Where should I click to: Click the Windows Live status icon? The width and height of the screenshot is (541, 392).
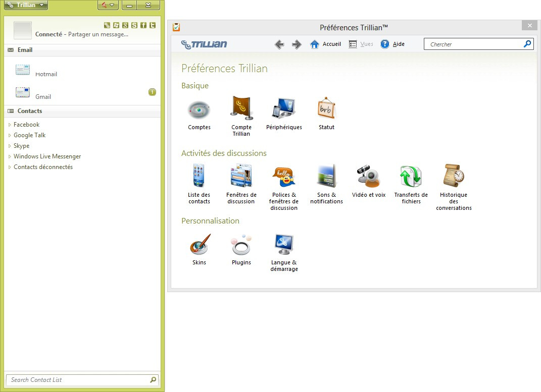pos(116,25)
